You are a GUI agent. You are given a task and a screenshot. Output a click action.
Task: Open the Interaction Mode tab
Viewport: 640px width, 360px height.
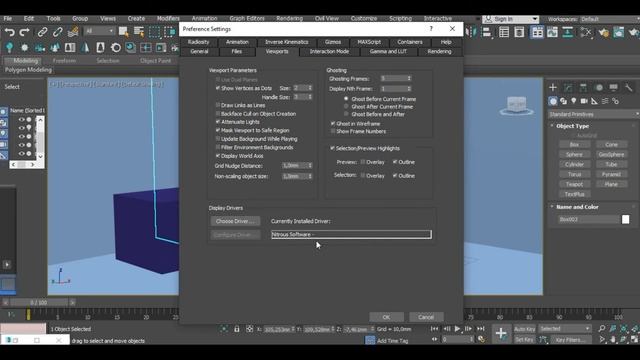tap(329, 51)
